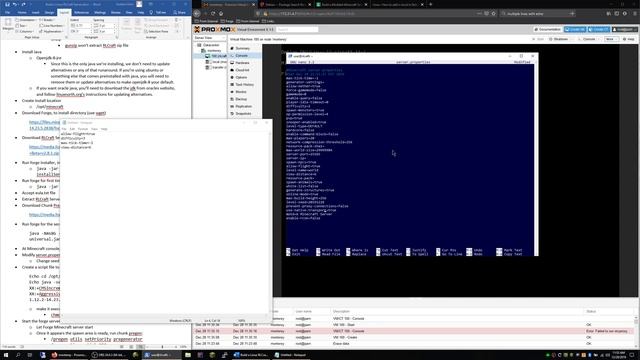This screenshot has height=360, width=640.
Task: Click the Create VM button
Action: point(575,29)
